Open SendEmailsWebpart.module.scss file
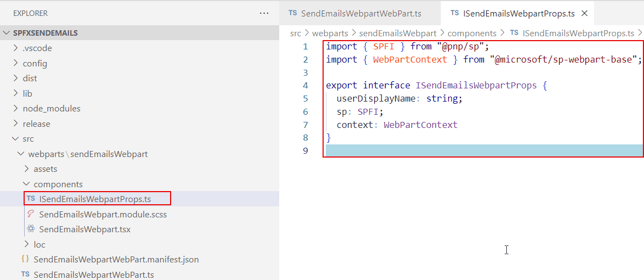The width and height of the screenshot is (644, 280). pyautogui.click(x=103, y=214)
